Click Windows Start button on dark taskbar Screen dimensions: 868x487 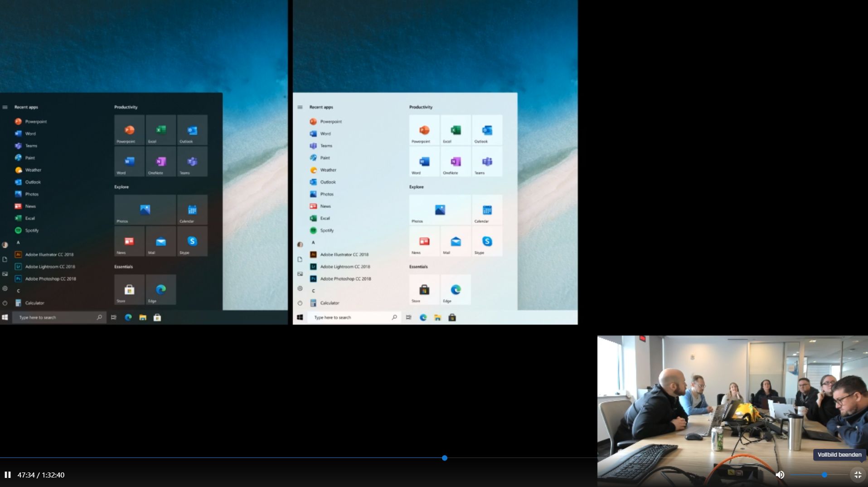[5, 317]
